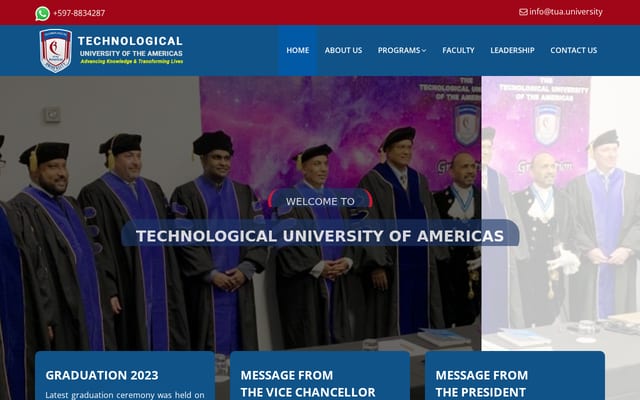
Task: Open the Message from the Vice Chancellor card
Action: click(320, 376)
